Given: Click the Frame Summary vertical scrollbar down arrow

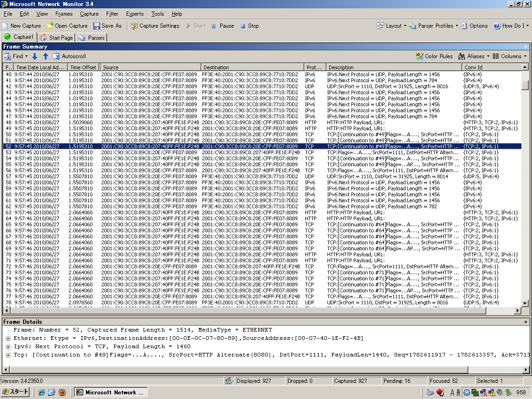Looking at the screenshot, I should pyautogui.click(x=525, y=303).
